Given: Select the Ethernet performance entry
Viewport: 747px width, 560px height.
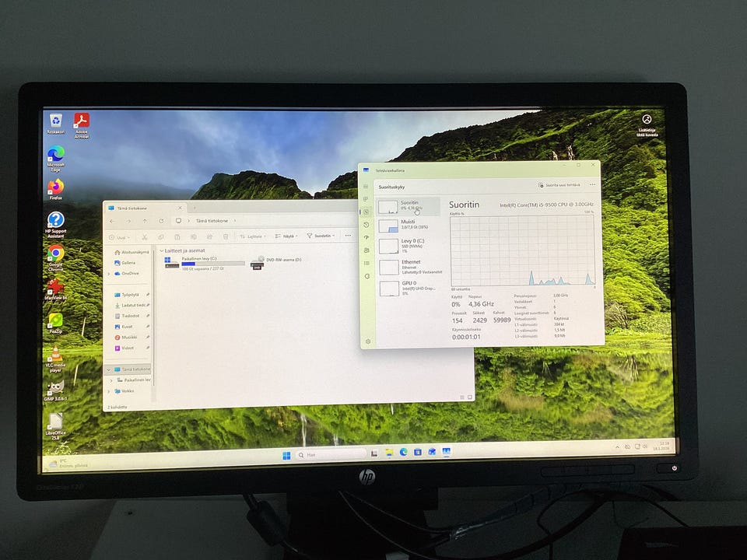Looking at the screenshot, I should tap(410, 267).
